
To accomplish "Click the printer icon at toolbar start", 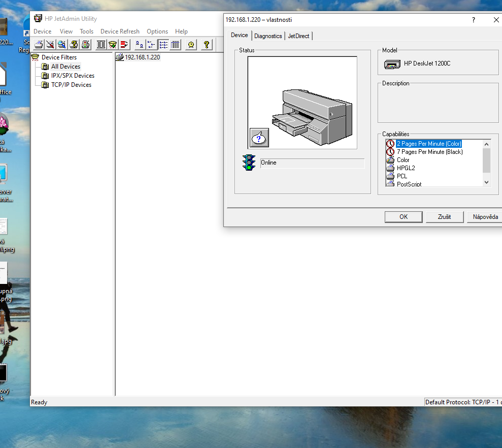I will coord(39,45).
